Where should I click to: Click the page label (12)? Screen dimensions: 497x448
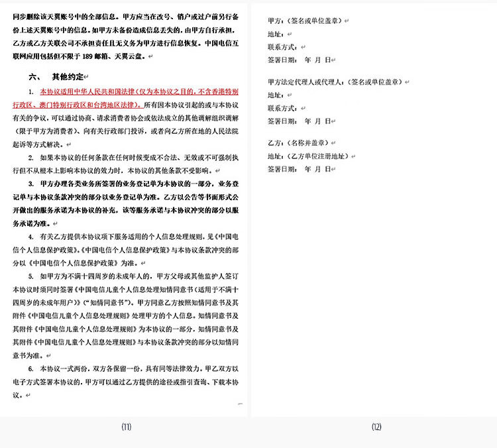(x=376, y=427)
